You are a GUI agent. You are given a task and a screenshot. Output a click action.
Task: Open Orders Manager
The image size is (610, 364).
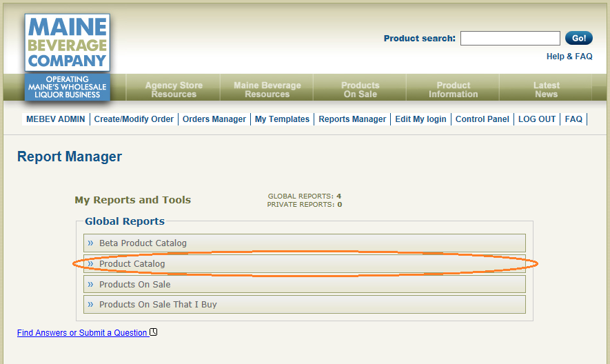214,119
